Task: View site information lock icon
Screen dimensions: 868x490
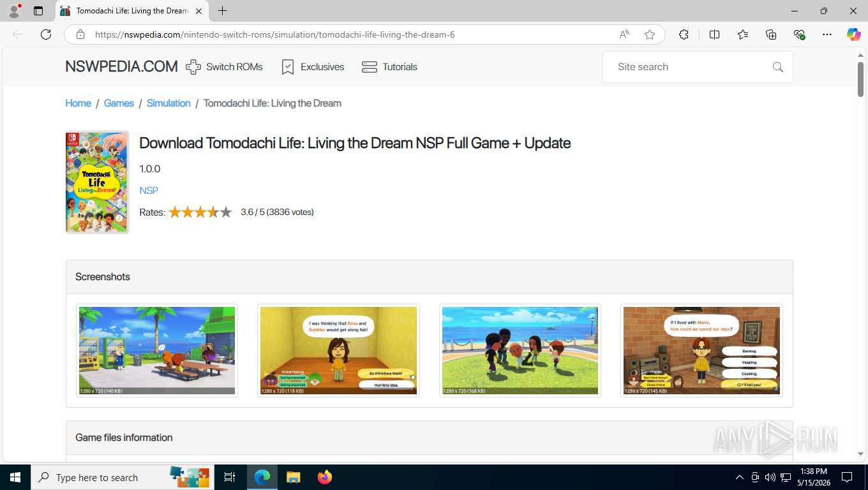Action: point(80,34)
